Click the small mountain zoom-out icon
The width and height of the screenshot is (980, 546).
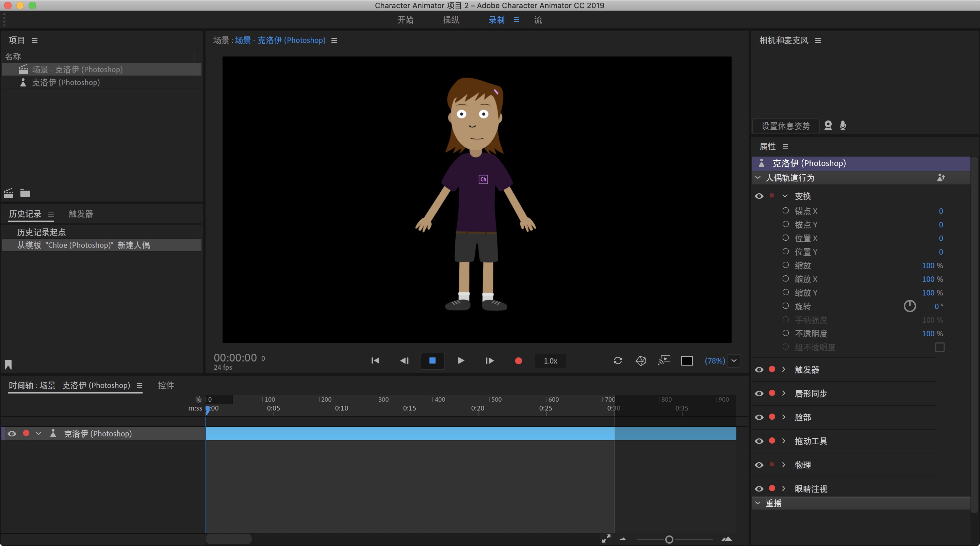pos(623,539)
